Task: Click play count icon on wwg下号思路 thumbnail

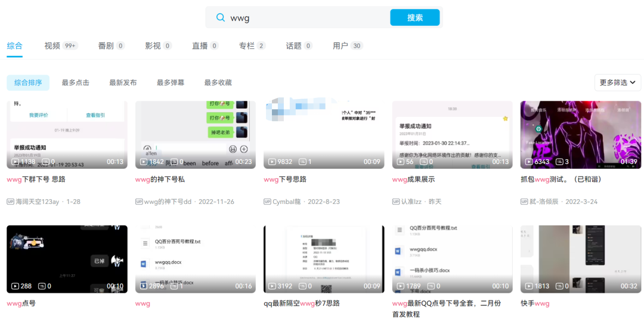Action: pos(273,162)
